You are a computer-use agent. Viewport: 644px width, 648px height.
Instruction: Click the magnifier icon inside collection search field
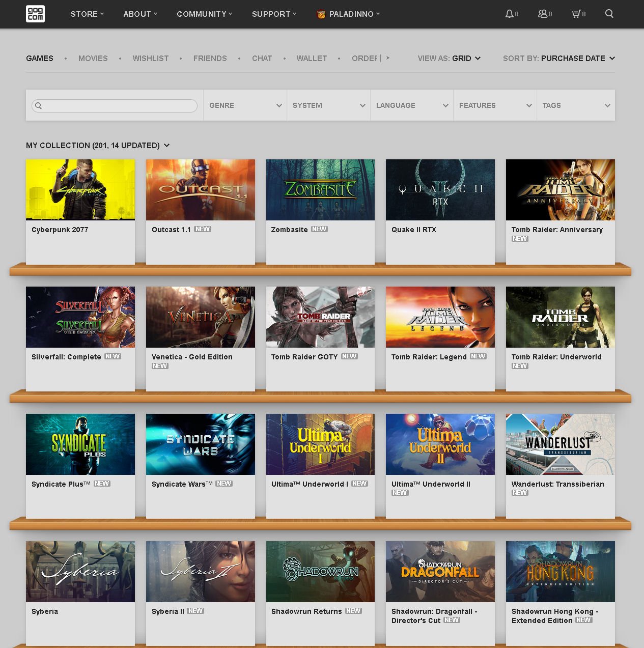[38, 106]
